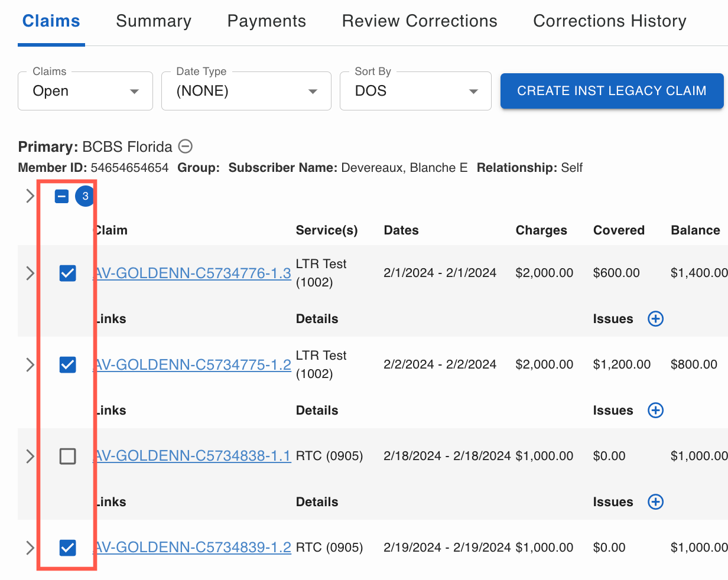Open the Date Type dropdown
This screenshot has height=580, width=728.
246,91
